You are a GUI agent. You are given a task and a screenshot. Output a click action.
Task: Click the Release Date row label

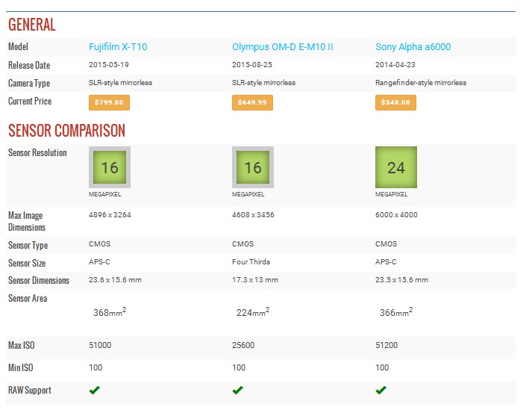tap(29, 65)
